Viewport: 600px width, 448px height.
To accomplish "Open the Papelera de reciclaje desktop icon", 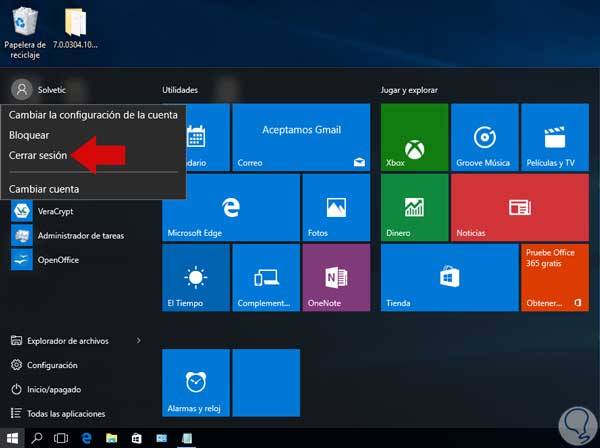I will (x=25, y=33).
